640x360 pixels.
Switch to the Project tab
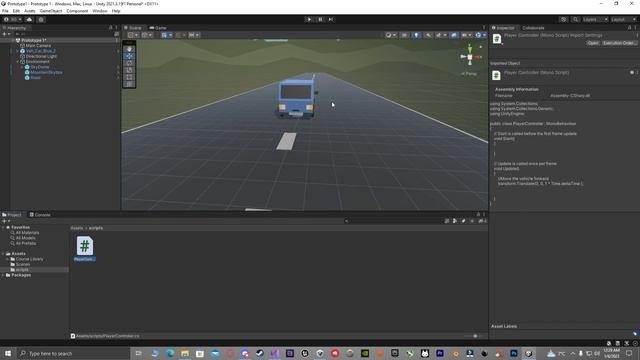click(x=12, y=215)
